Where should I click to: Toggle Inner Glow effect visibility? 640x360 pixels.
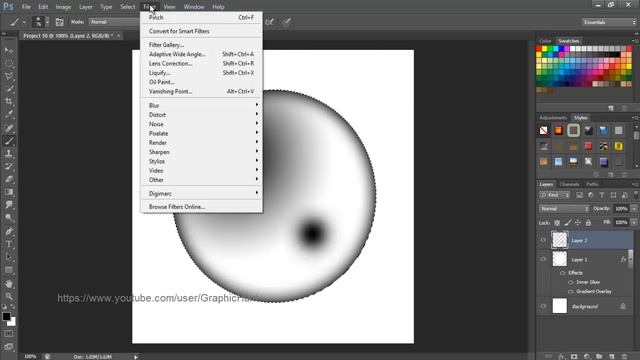pyautogui.click(x=571, y=282)
